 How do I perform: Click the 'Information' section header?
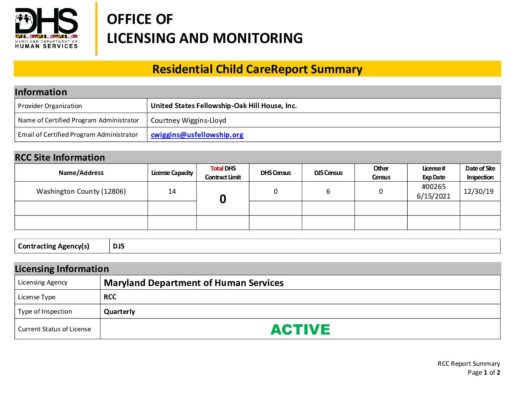coord(257,92)
